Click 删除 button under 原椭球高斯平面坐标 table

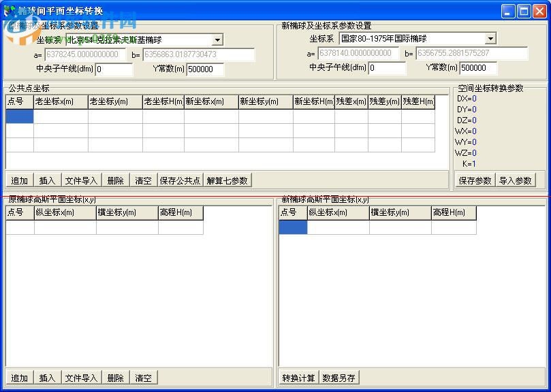coord(116,378)
